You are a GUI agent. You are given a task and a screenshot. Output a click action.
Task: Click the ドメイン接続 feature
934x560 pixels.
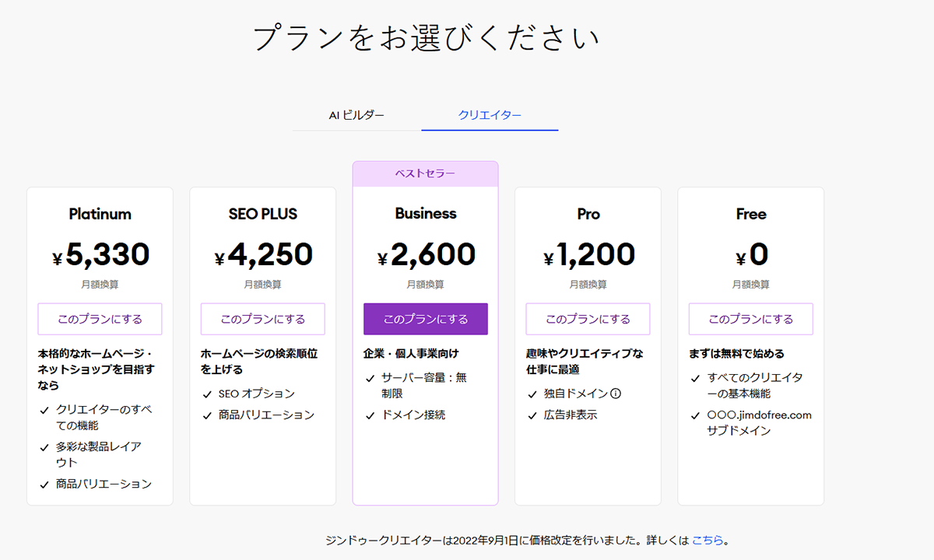coord(413,415)
